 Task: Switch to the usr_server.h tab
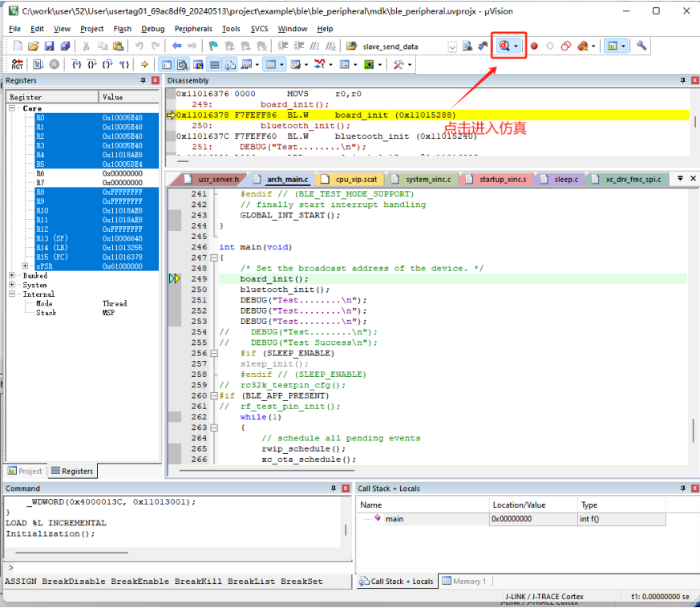(x=212, y=179)
